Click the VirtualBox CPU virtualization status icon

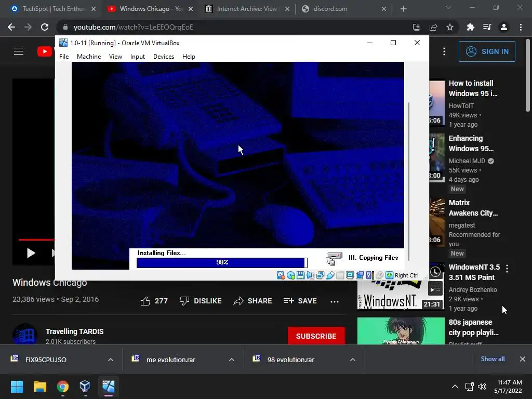click(x=369, y=275)
